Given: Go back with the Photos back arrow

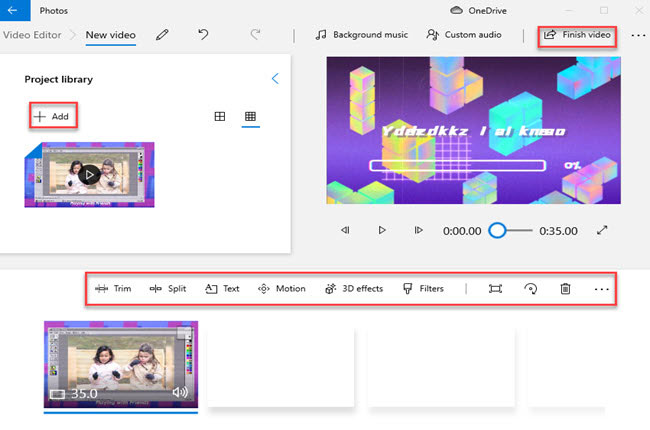Looking at the screenshot, I should click(13, 10).
